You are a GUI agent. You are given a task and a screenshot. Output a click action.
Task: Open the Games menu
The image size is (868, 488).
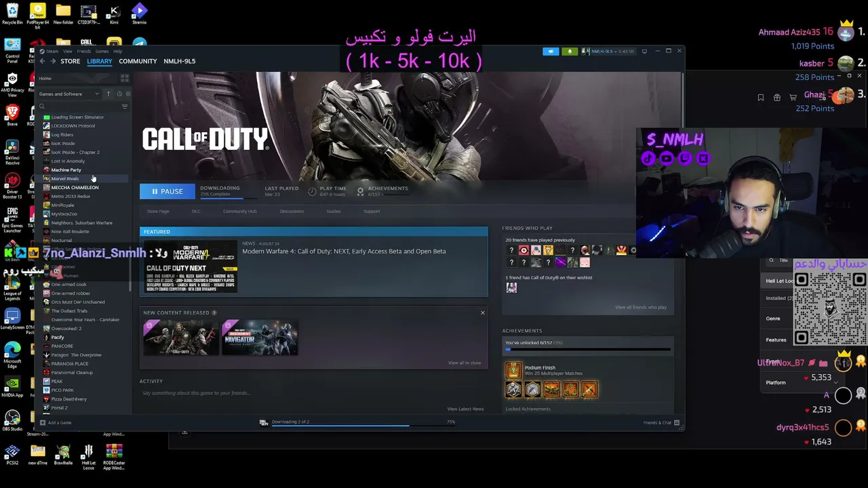[x=102, y=52]
